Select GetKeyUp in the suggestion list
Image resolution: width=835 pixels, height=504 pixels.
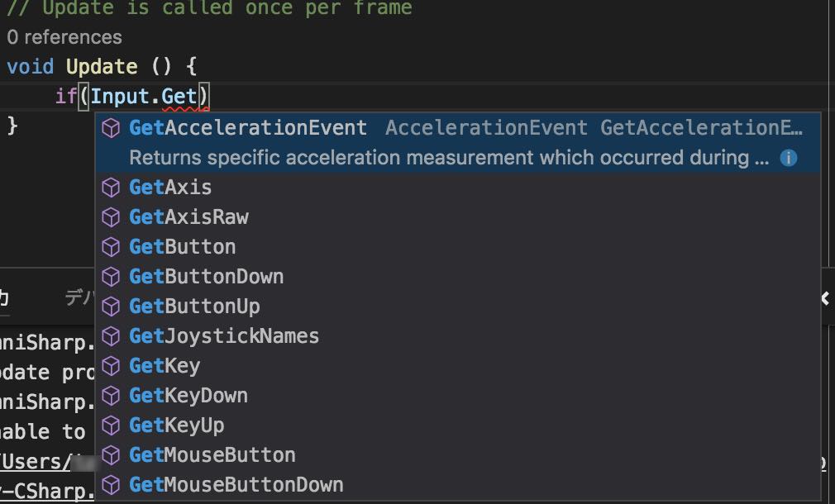click(458, 426)
